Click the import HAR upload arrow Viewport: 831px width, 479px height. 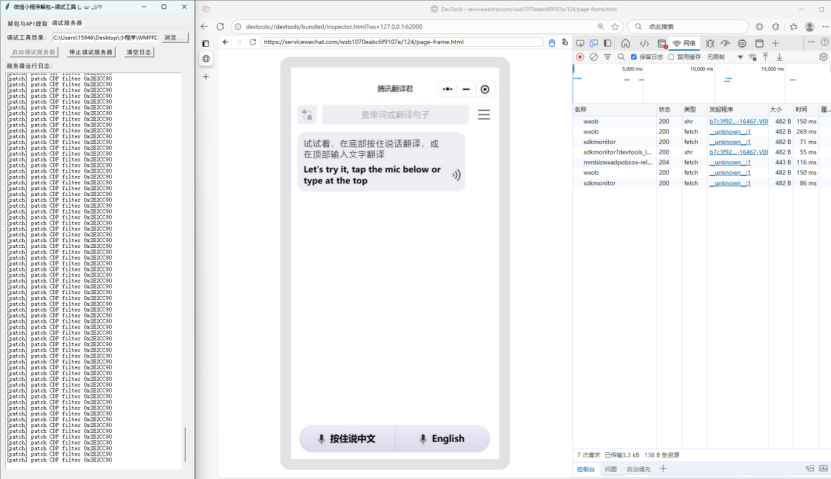765,57
